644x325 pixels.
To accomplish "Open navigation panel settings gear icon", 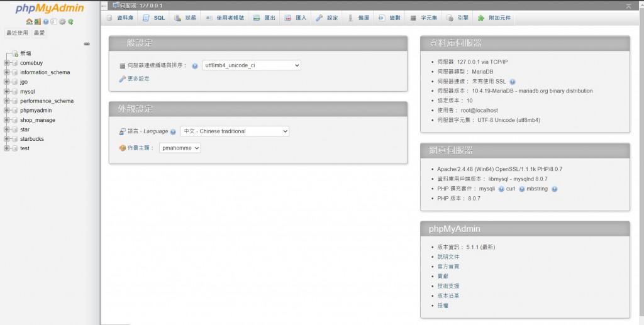I will click(62, 22).
